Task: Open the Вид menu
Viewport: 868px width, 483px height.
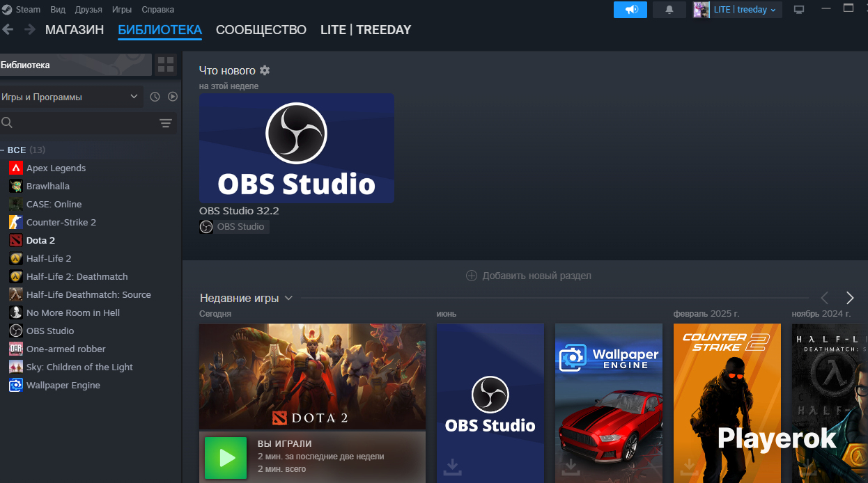Action: coord(59,9)
